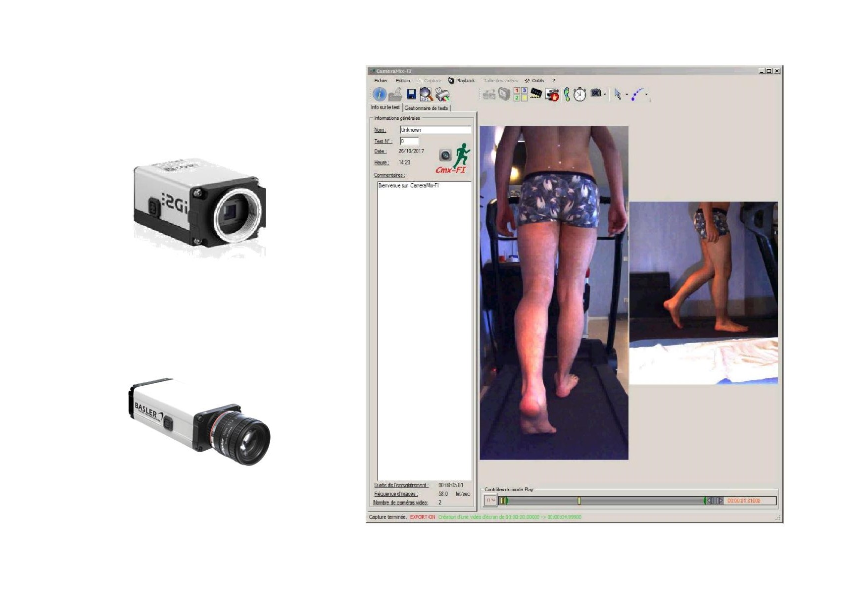Click the printer icon
Image resolution: width=868 pixels, height=614 pixels.
442,94
